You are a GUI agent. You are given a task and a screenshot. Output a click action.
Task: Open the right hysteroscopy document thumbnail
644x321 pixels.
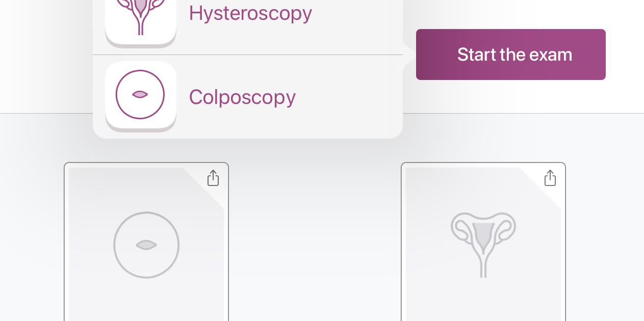pos(483,242)
